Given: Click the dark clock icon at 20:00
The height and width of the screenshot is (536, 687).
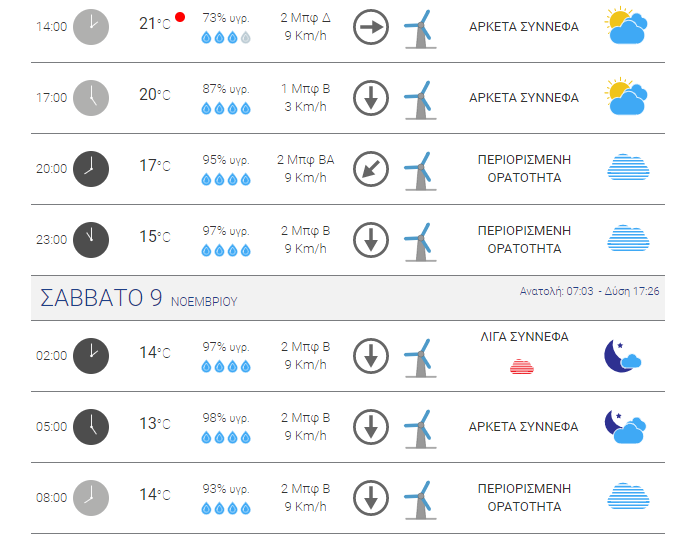Looking at the screenshot, I should pyautogui.click(x=91, y=169).
